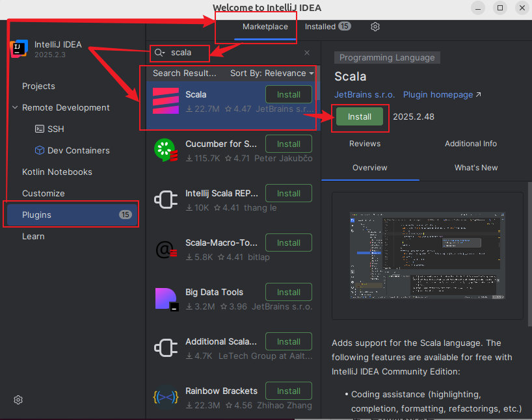
Task: Select SSH under Remote Development
Action: [x=56, y=129]
